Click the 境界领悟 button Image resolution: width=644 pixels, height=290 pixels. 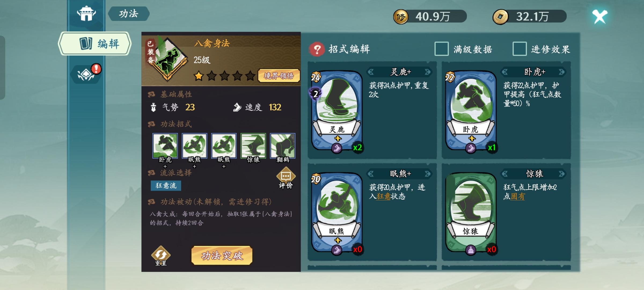point(279,76)
